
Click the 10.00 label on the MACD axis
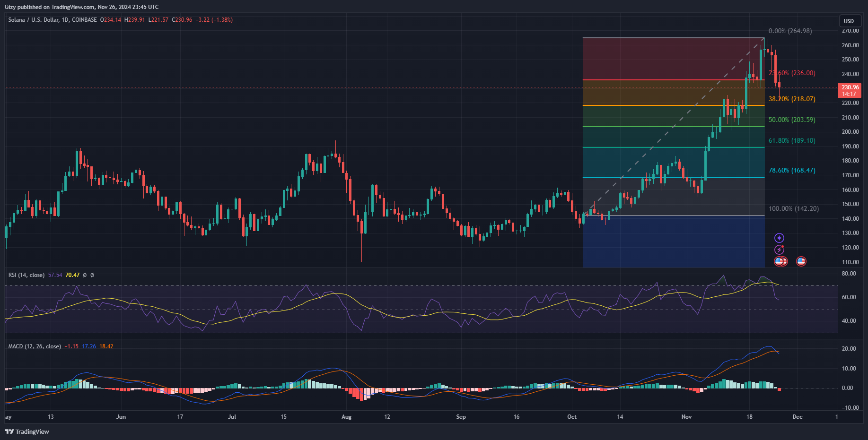(x=849, y=369)
